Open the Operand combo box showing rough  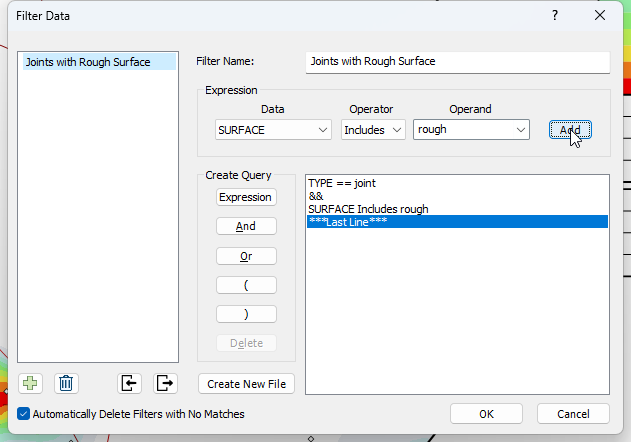coord(471,130)
